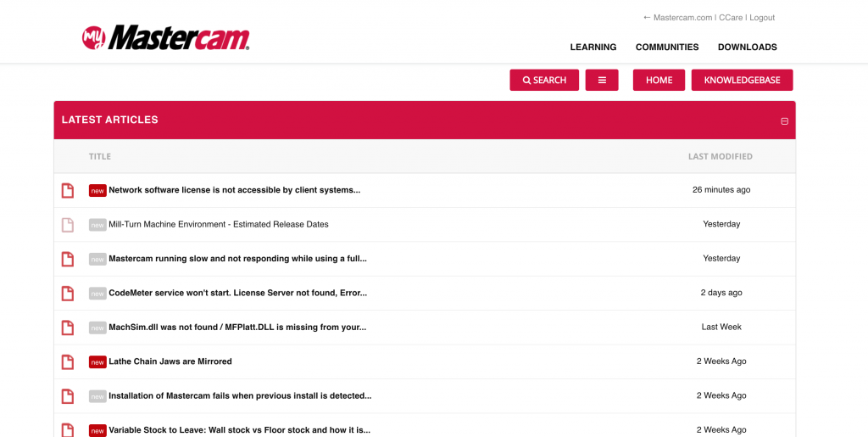Click the LATEST ARTICLES heading
This screenshot has width=868, height=437.
[110, 120]
